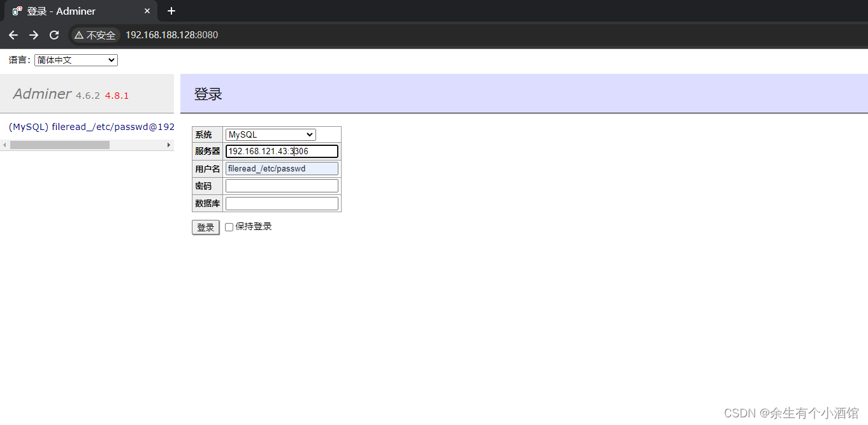Image resolution: width=868 pixels, height=425 pixels.
Task: Go forward in browser history
Action: (x=34, y=35)
